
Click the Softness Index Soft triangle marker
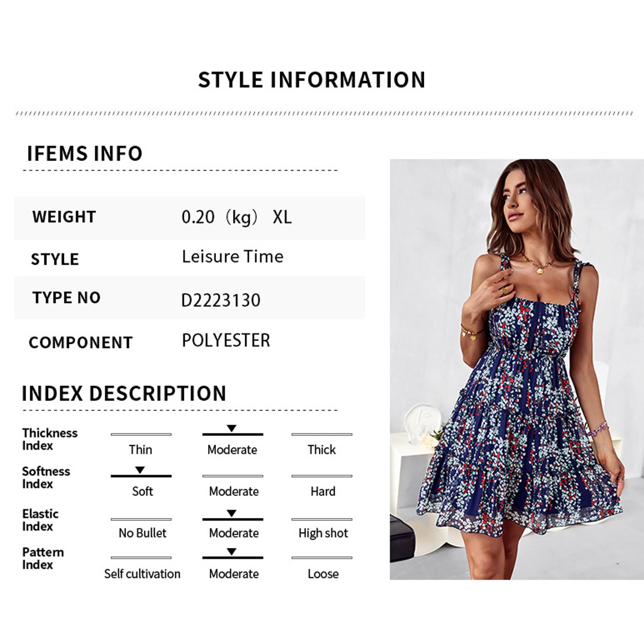tap(140, 470)
